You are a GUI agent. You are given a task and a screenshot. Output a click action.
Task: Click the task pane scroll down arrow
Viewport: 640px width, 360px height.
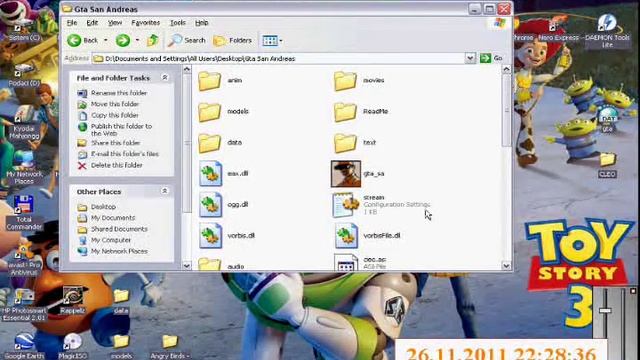point(187,266)
